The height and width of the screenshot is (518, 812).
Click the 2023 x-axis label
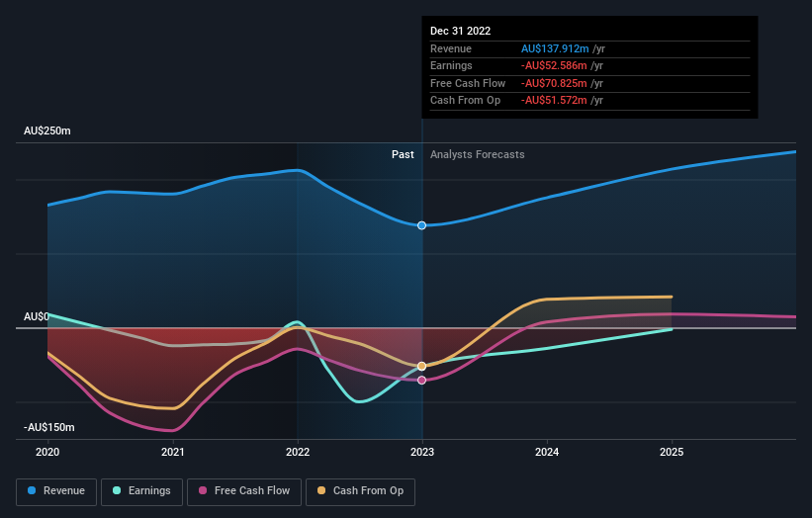(x=422, y=452)
